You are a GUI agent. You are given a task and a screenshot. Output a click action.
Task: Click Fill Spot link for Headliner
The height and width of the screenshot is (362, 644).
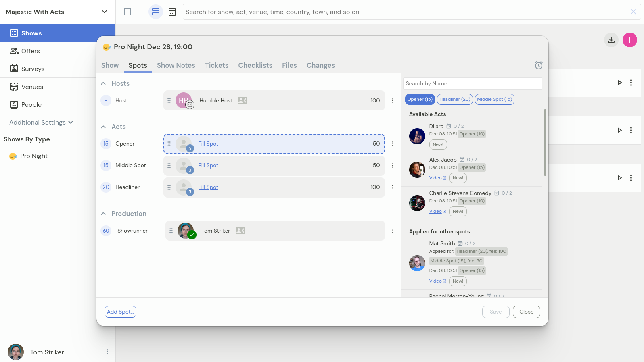click(208, 187)
